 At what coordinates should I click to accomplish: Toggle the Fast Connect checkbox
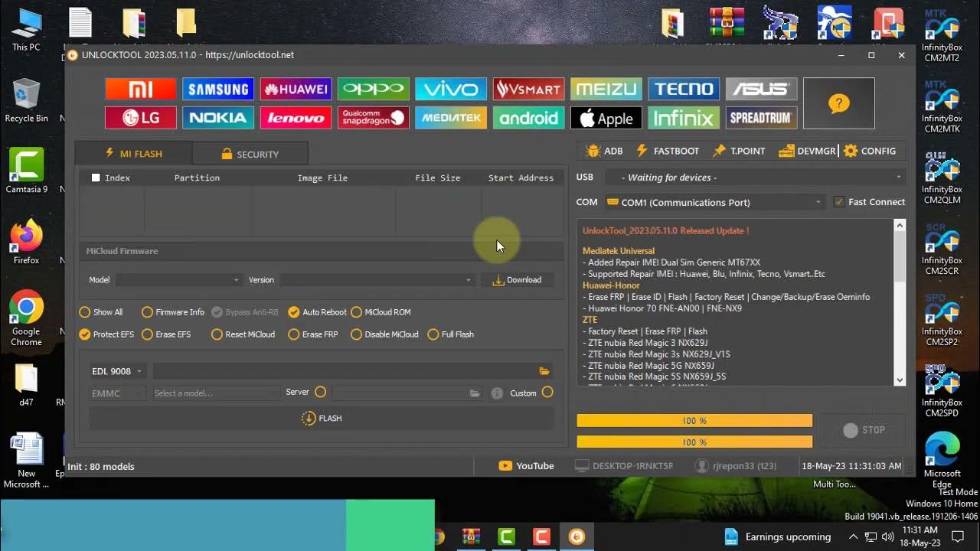[x=839, y=202]
